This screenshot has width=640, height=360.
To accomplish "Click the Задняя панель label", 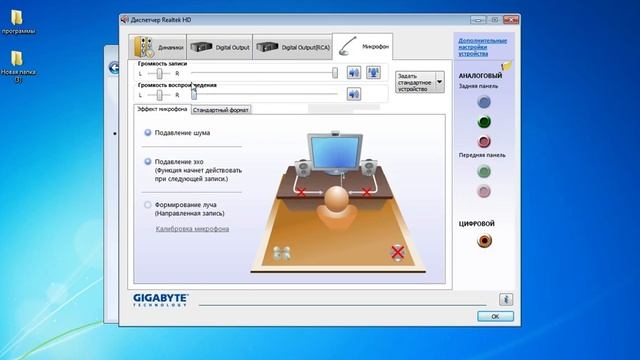I will pos(478,86).
